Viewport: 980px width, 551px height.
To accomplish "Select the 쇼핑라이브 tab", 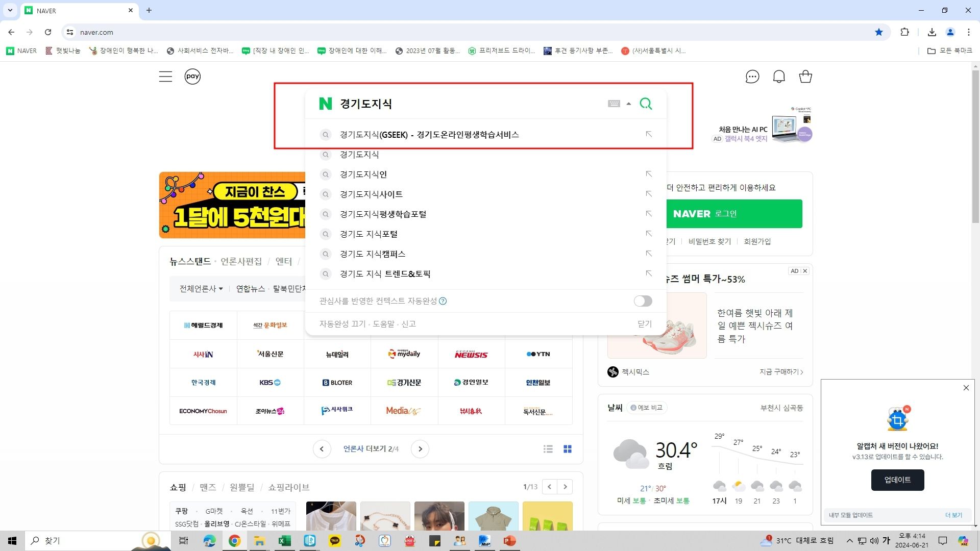I will (288, 487).
